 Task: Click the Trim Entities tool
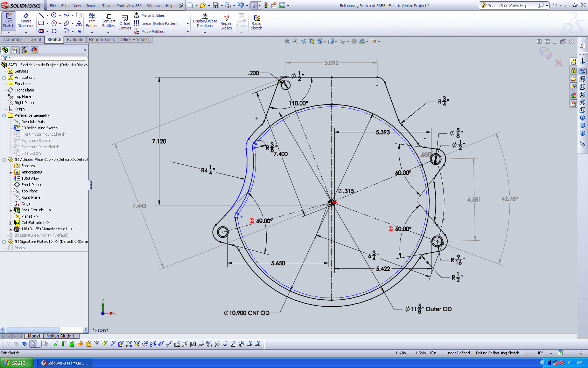[92, 21]
